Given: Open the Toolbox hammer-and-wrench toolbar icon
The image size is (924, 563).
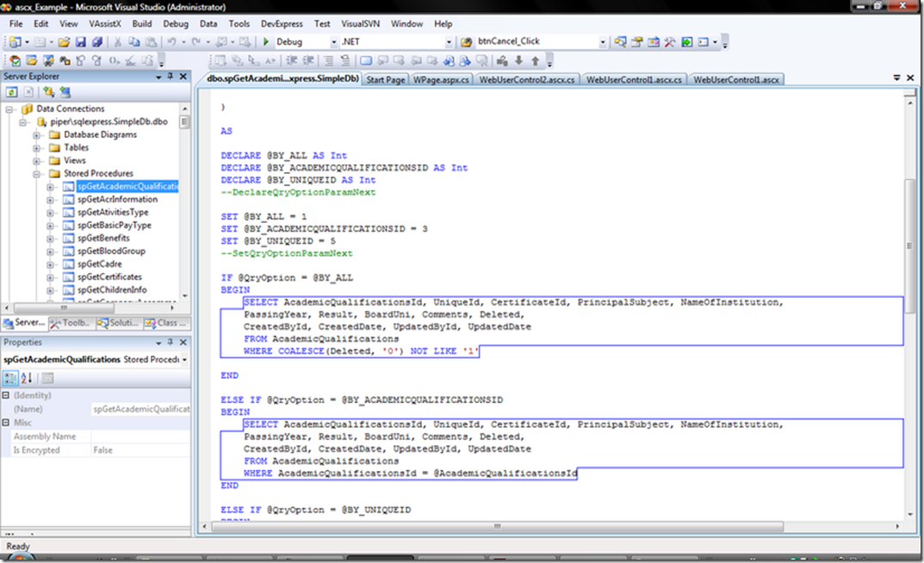Looking at the screenshot, I should 670,42.
